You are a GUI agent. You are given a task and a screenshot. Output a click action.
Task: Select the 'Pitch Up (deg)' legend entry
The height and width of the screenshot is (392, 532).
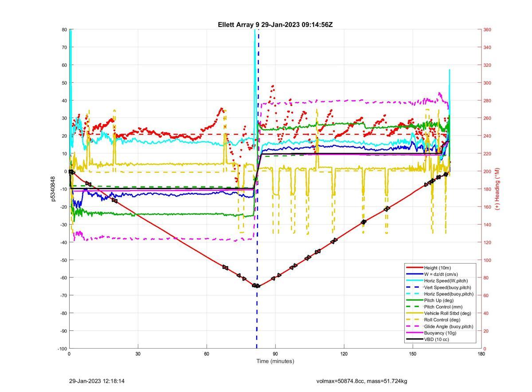click(x=439, y=300)
